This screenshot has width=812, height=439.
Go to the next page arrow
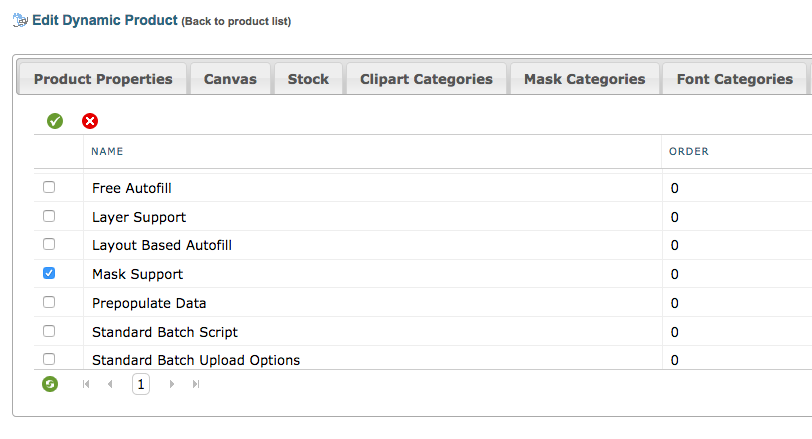172,384
